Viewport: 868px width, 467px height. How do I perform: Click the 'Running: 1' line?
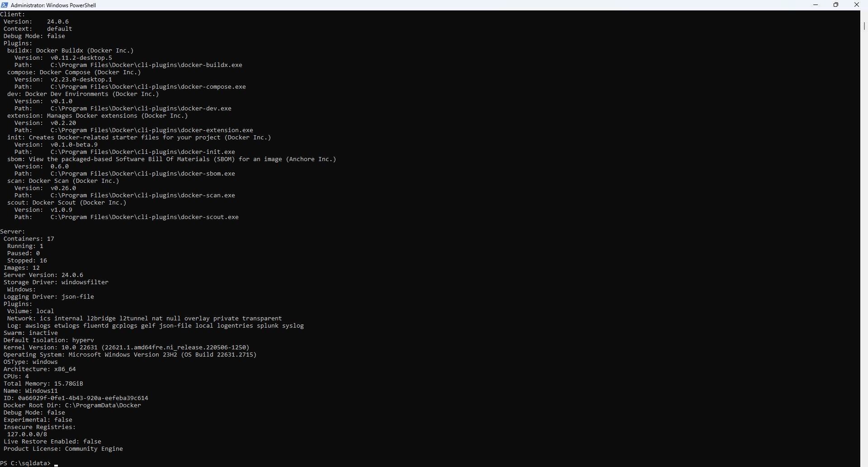pyautogui.click(x=25, y=246)
